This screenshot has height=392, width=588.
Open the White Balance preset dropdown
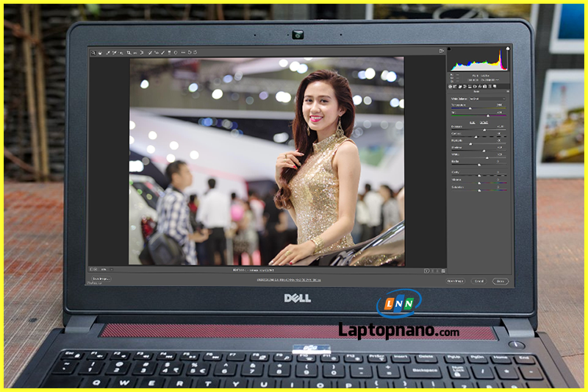(487, 99)
